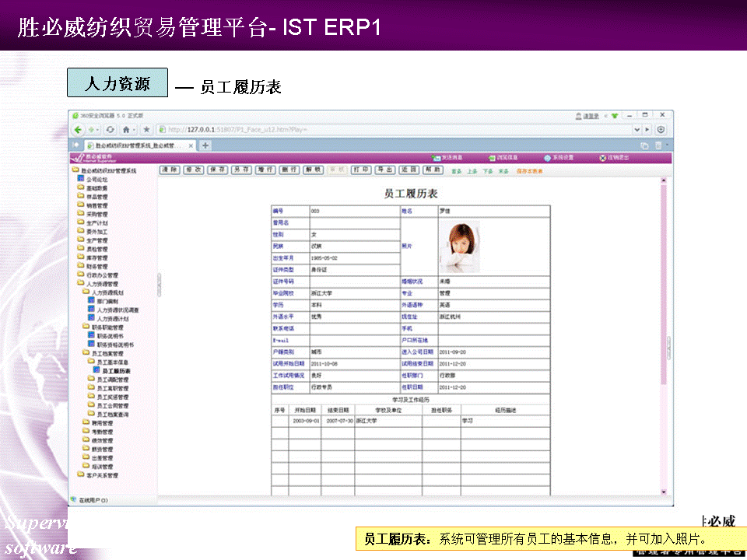Click the orange save-form link

point(529,171)
